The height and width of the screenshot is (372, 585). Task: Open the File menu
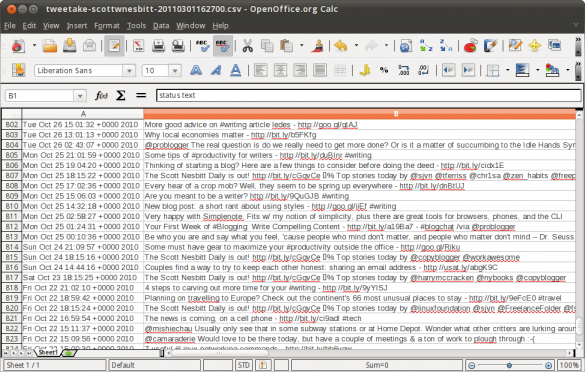10,26
